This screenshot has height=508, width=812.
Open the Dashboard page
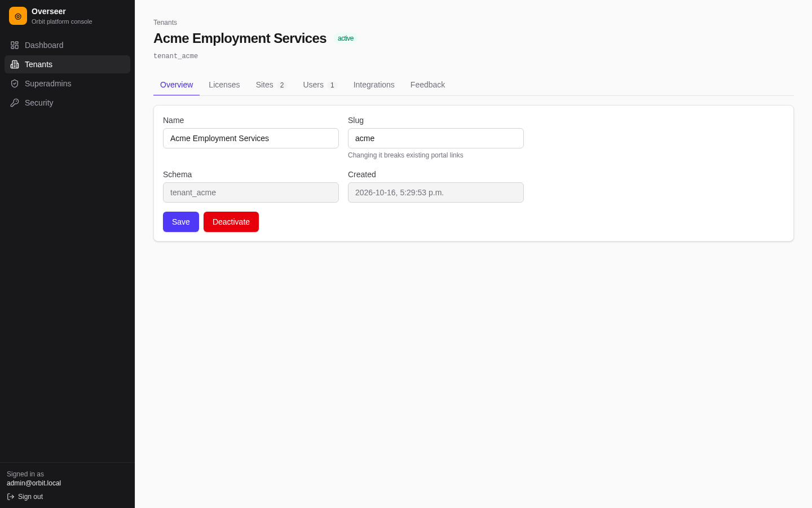67,45
